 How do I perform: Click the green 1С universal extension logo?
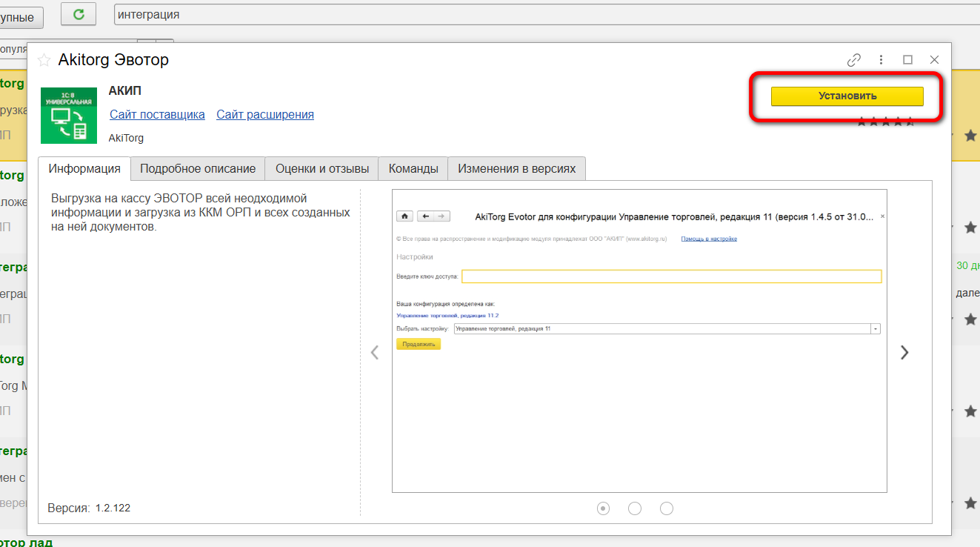coord(69,115)
